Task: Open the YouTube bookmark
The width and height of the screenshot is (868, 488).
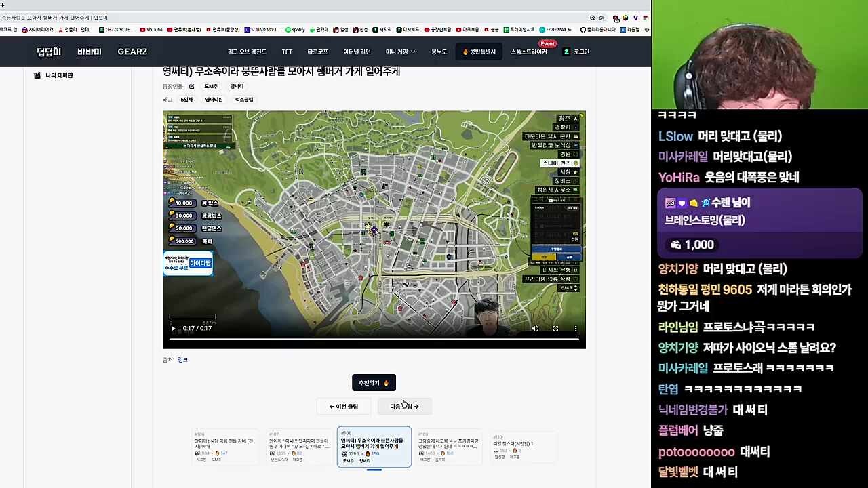Action: pyautogui.click(x=151, y=30)
